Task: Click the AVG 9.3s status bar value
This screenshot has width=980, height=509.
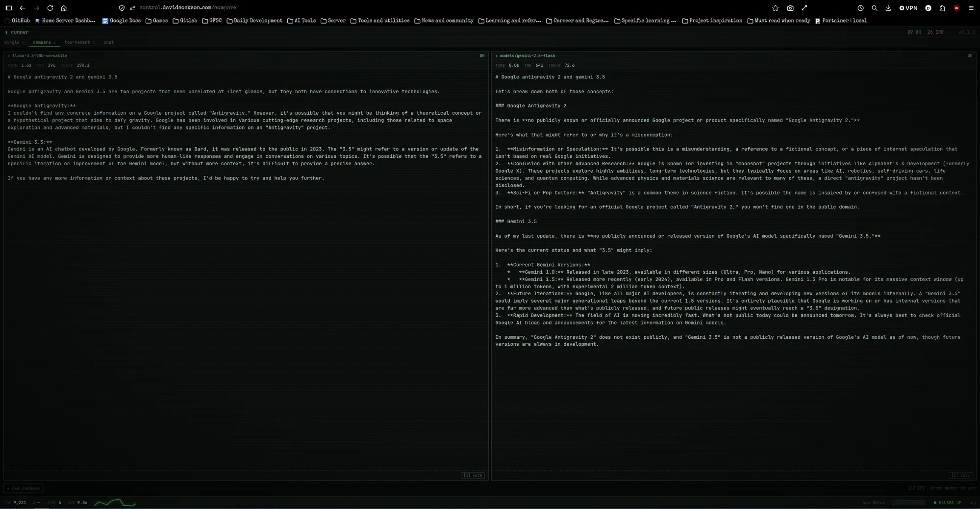Action: tap(77, 503)
